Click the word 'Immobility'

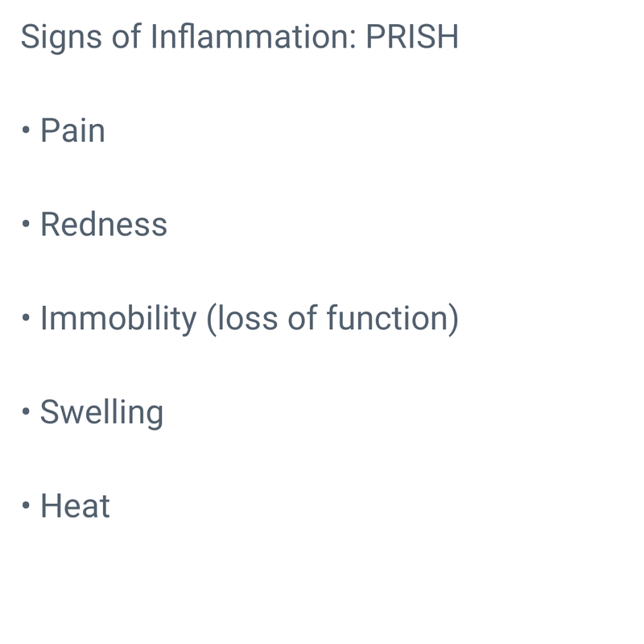pyautogui.click(x=118, y=319)
